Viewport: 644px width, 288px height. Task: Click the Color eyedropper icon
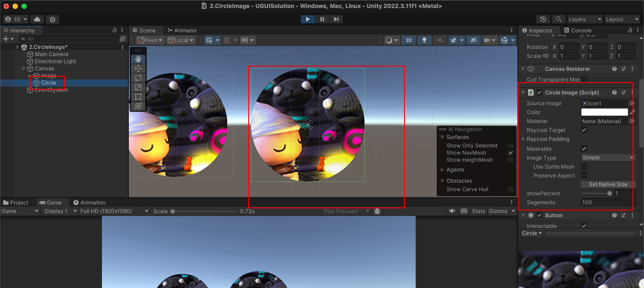click(x=632, y=112)
